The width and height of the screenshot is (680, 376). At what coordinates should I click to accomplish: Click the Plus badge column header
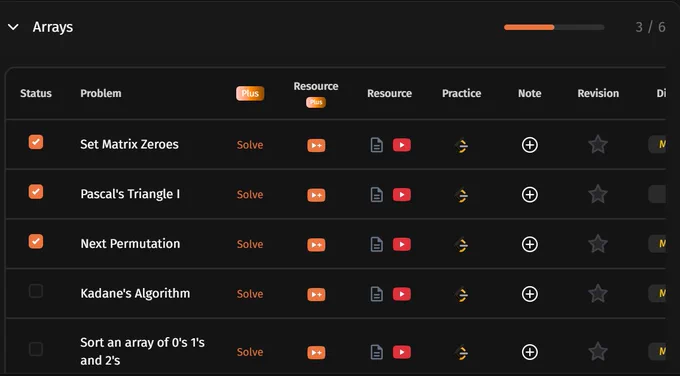pos(250,93)
